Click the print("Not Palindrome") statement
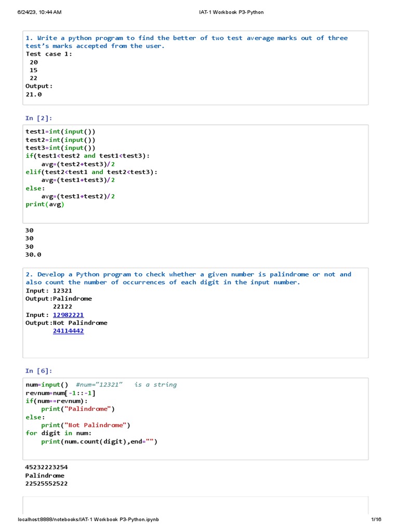This screenshot has width=399, height=532. point(85,425)
